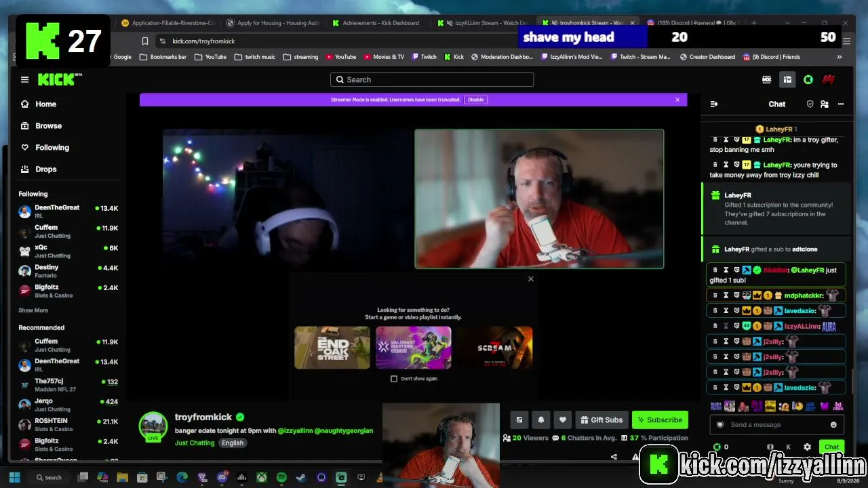Open ROSHTEIN in Recommended list

point(68,425)
